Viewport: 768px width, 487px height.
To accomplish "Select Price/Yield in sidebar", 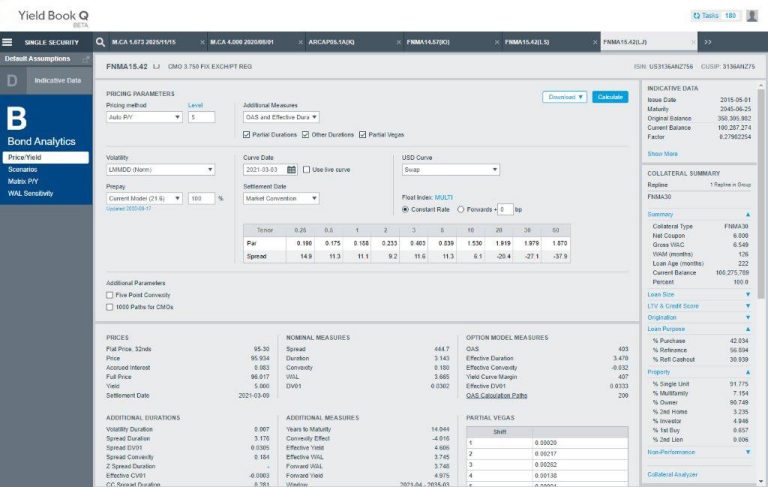I will 46,157.
